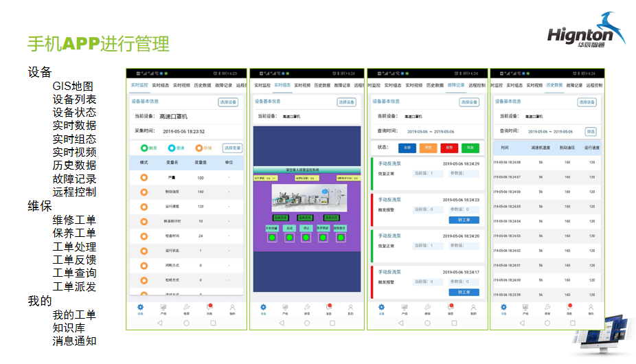Click the orange mode icon in the 产量 row
The image size is (636, 364).
(x=144, y=177)
